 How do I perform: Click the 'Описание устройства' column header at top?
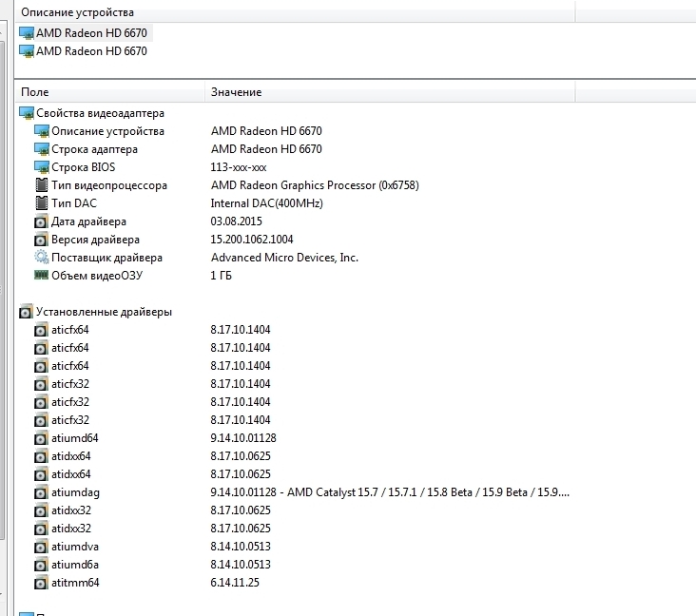[77, 12]
